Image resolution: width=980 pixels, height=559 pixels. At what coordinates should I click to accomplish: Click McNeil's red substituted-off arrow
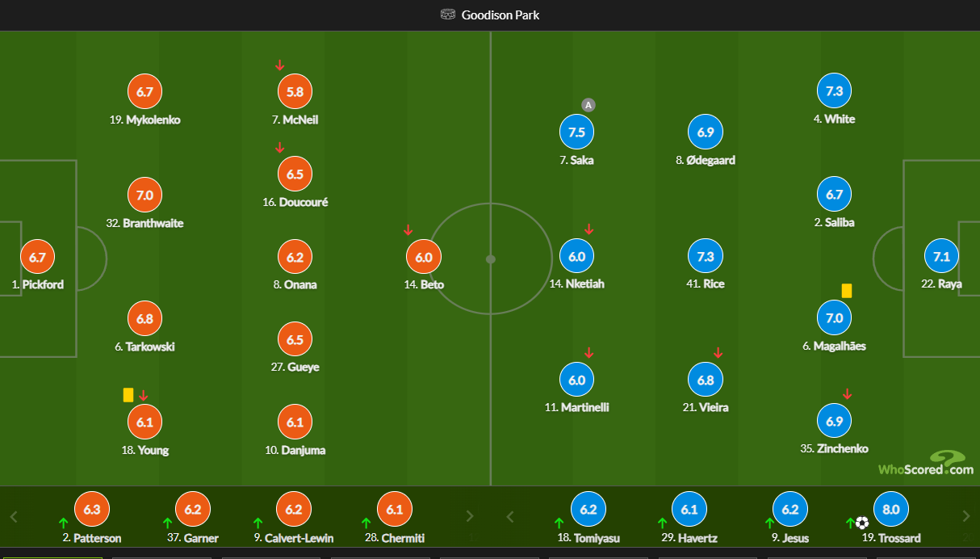(279, 65)
